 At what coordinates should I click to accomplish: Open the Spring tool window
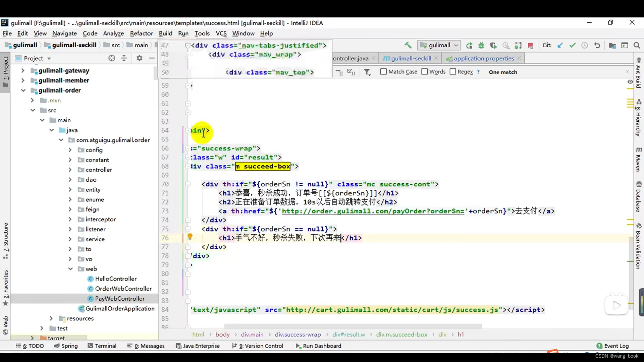coord(66,346)
